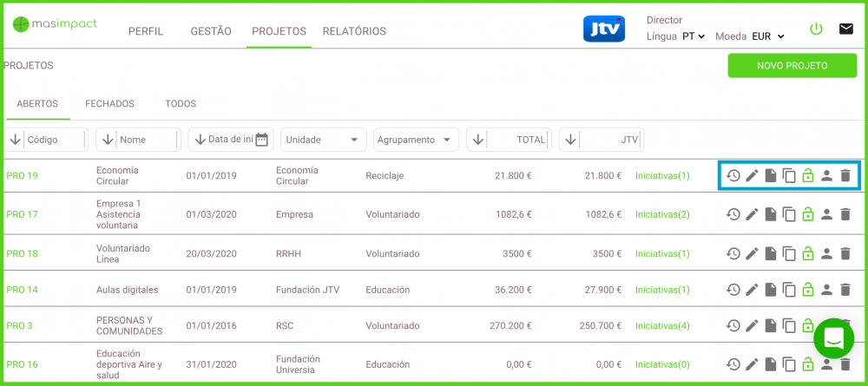
Task: Toggle green lock on PRO 18
Action: [x=808, y=253]
